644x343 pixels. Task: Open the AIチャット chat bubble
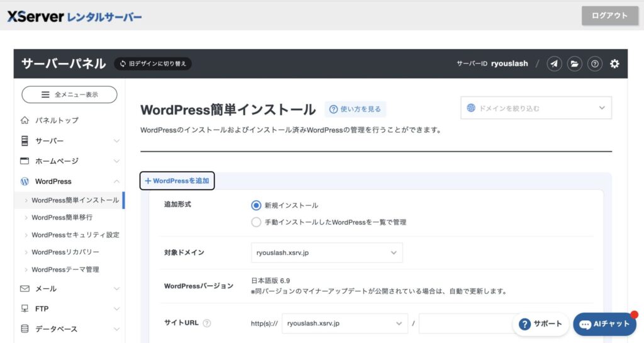[604, 324]
